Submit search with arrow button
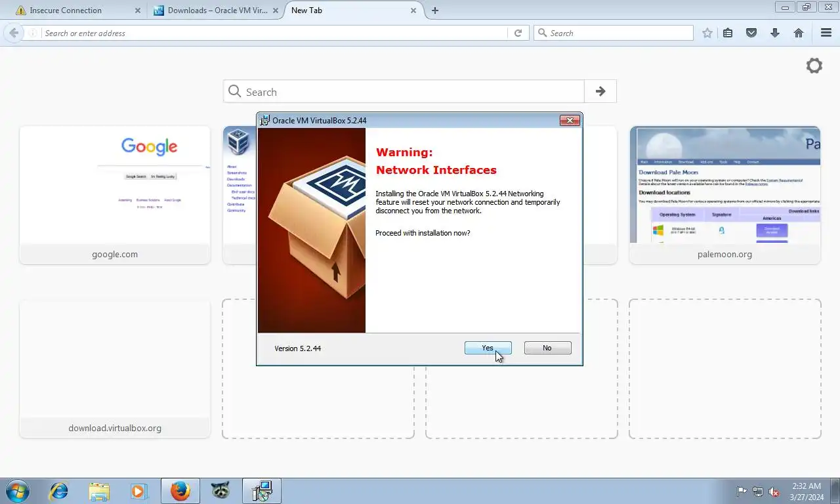The image size is (840, 504). (600, 92)
